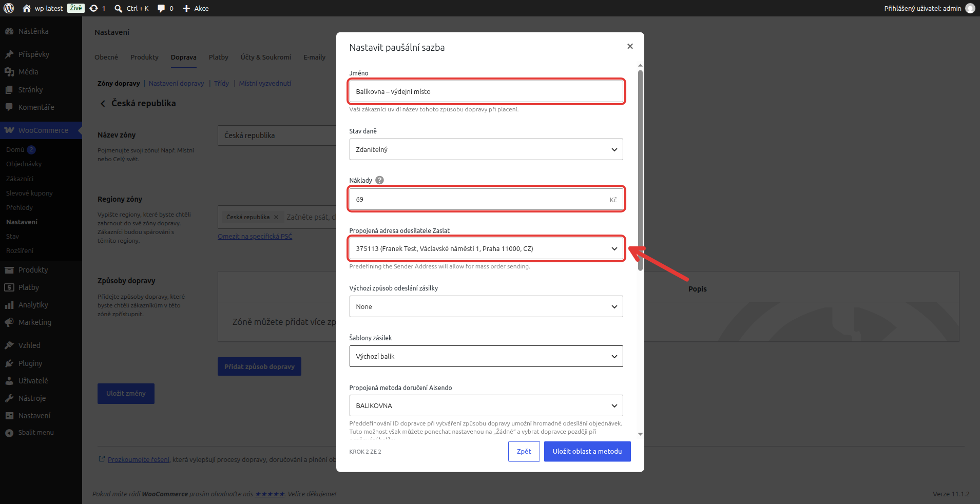Click the Název zóny input field
980x504 pixels.
point(277,135)
